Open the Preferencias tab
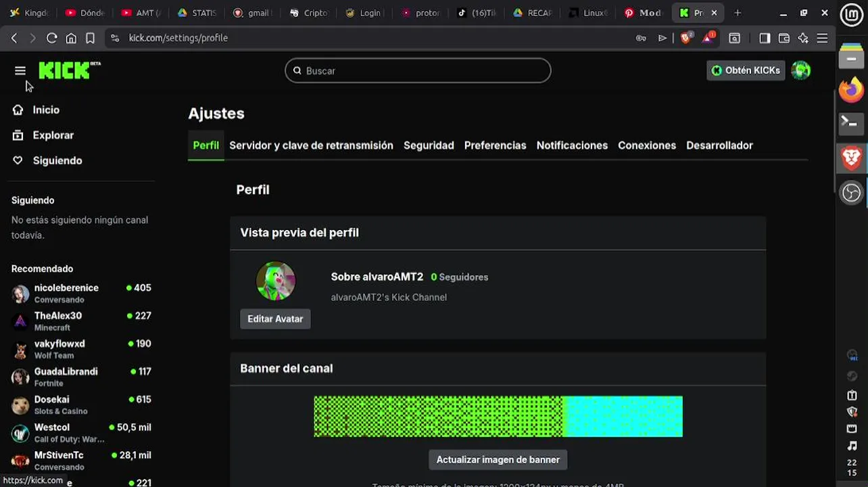This screenshot has height=487, width=868. [x=495, y=145]
